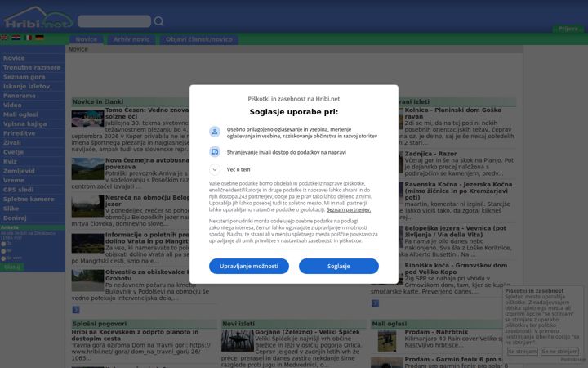Open Podrobneje link in cookie notice
The height and width of the screenshot is (368, 588).
[x=573, y=360]
